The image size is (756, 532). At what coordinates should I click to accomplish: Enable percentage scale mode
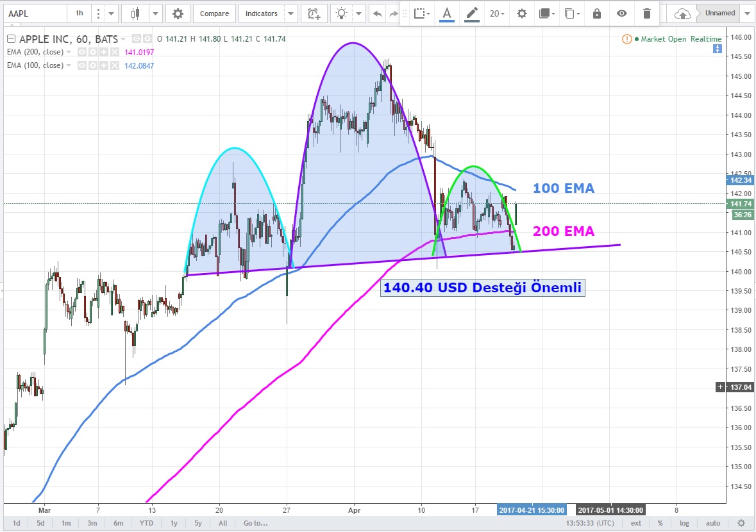[x=660, y=523]
